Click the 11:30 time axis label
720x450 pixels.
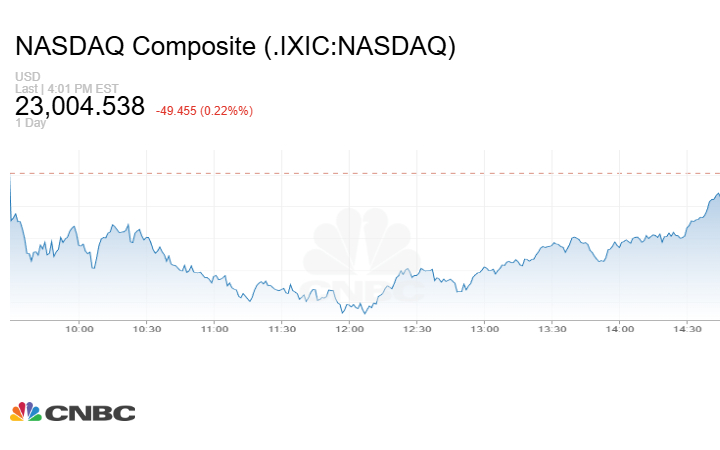282,329
